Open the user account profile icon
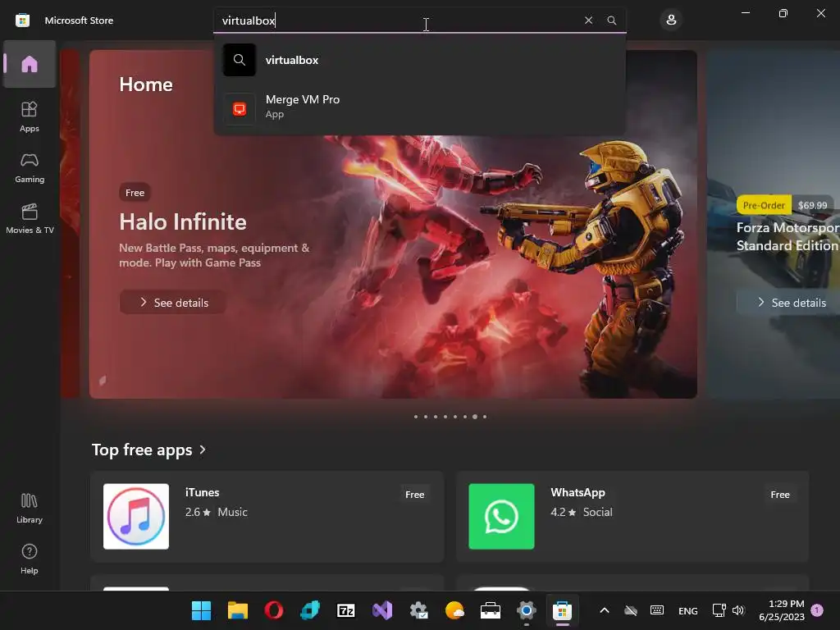The width and height of the screenshot is (840, 630). click(x=671, y=21)
